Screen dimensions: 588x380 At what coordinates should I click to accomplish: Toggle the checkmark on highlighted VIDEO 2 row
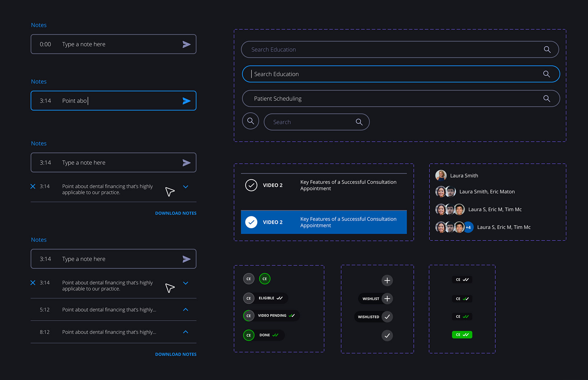coord(251,222)
